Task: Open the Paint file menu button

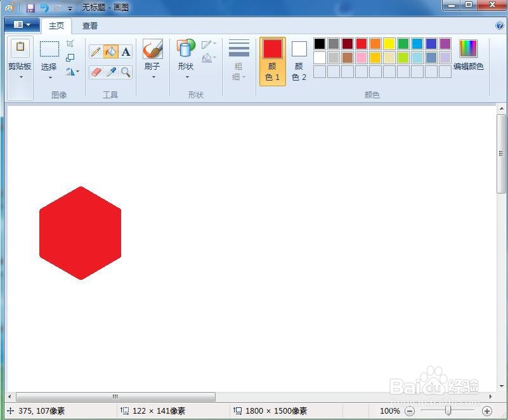Action: [x=22, y=25]
